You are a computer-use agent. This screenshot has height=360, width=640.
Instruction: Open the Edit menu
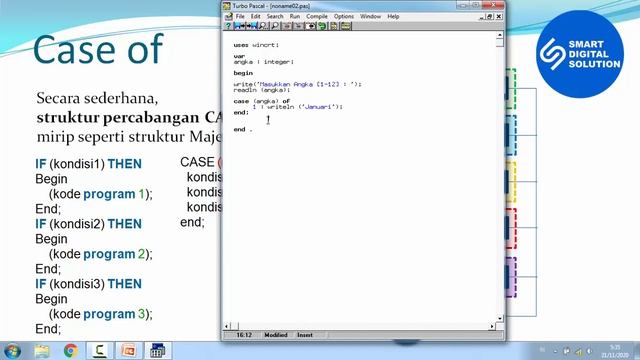(256, 16)
